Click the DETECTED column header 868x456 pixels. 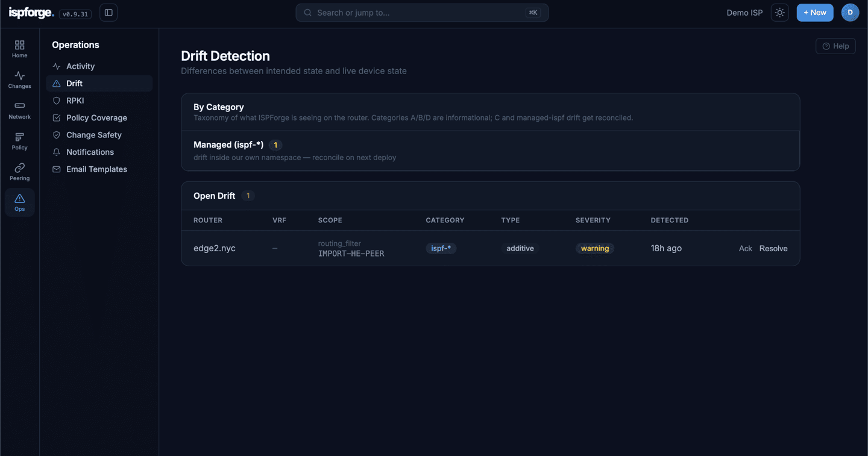point(670,220)
